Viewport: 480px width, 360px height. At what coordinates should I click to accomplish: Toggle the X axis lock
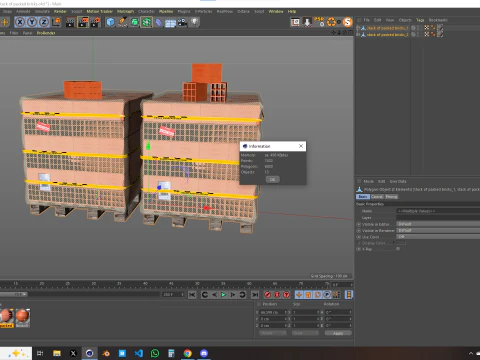20,22
